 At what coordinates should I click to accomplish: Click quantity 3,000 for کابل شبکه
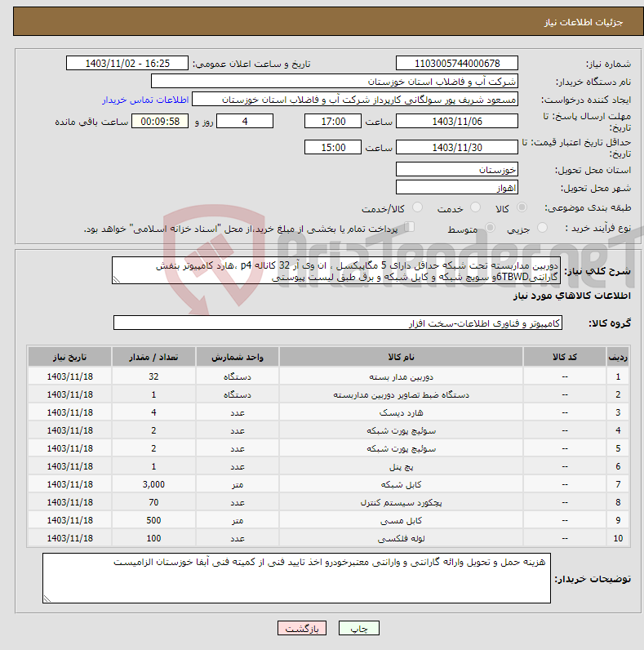tap(153, 484)
